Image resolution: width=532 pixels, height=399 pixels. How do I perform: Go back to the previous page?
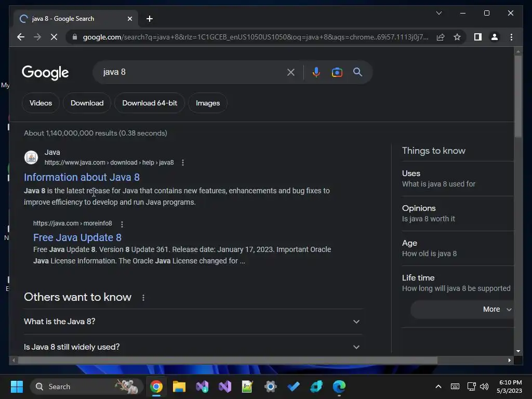[x=21, y=37]
